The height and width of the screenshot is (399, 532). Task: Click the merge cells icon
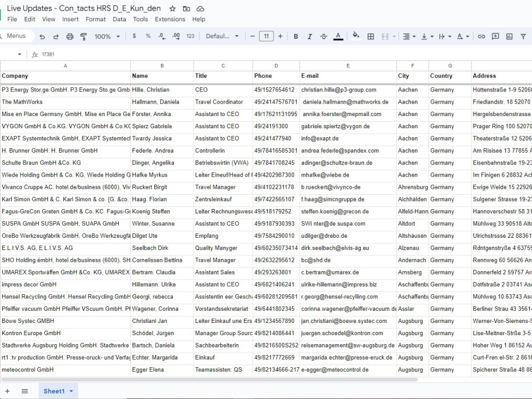point(385,36)
